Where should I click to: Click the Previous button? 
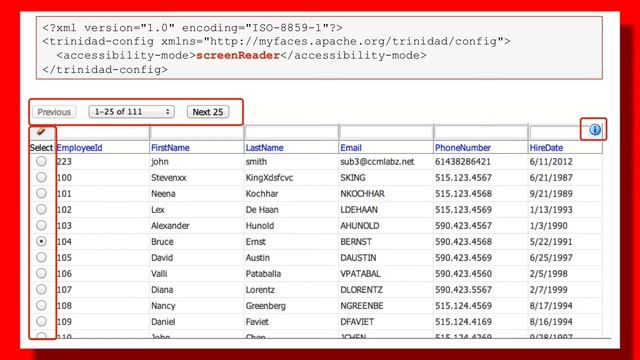click(54, 112)
